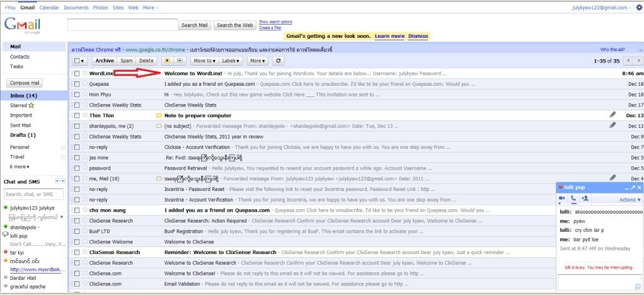Open the Labels dropdown
This screenshot has height=295, width=644.
pyautogui.click(x=231, y=61)
